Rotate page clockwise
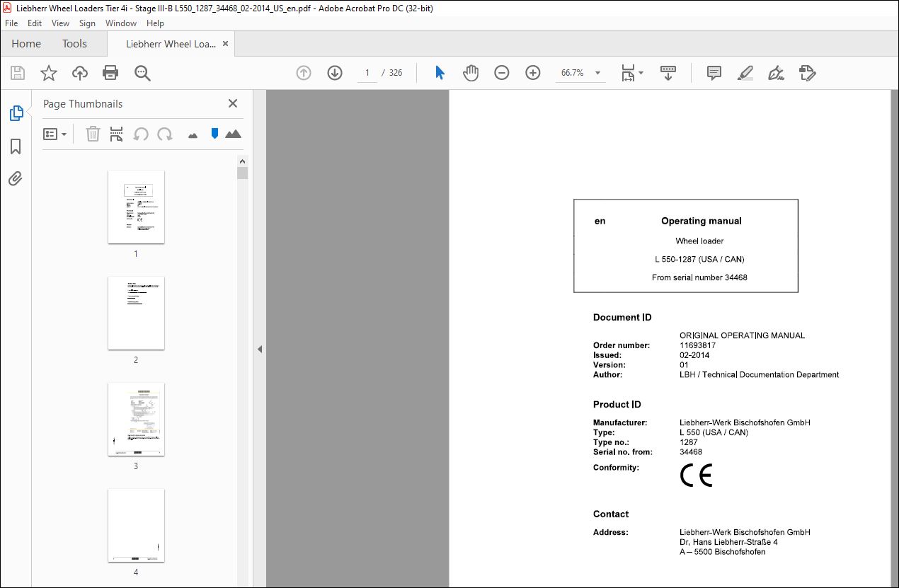The height and width of the screenshot is (588, 899). (x=165, y=134)
